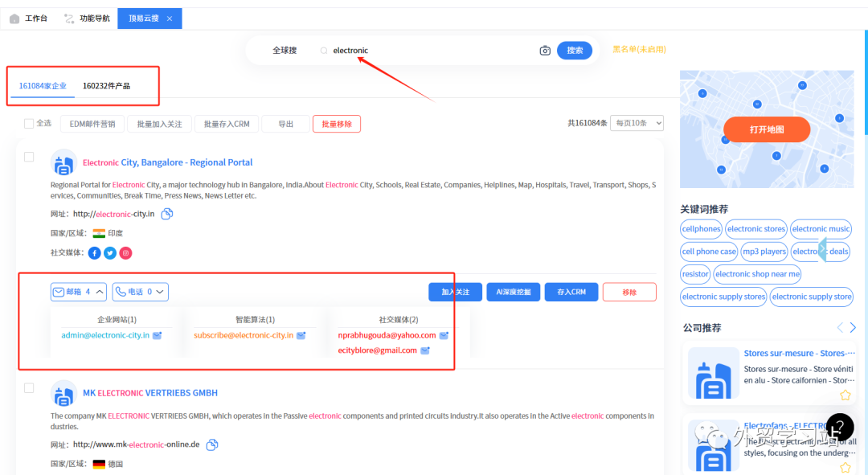
Task: Click the 加入关注 button
Action: click(455, 292)
